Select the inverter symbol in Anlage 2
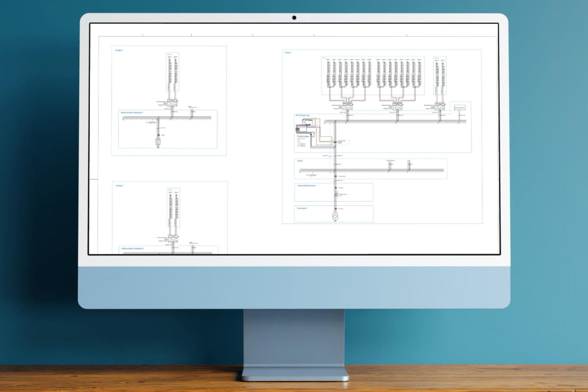The height and width of the screenshot is (392, 588). click(x=172, y=103)
